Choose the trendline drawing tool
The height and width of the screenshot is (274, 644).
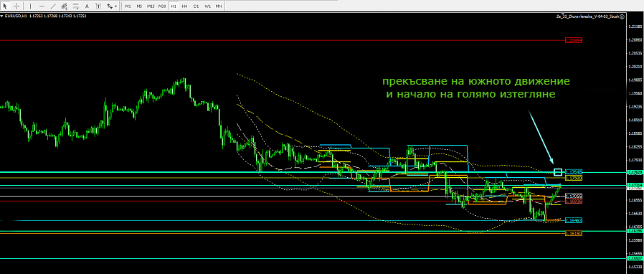point(53,6)
